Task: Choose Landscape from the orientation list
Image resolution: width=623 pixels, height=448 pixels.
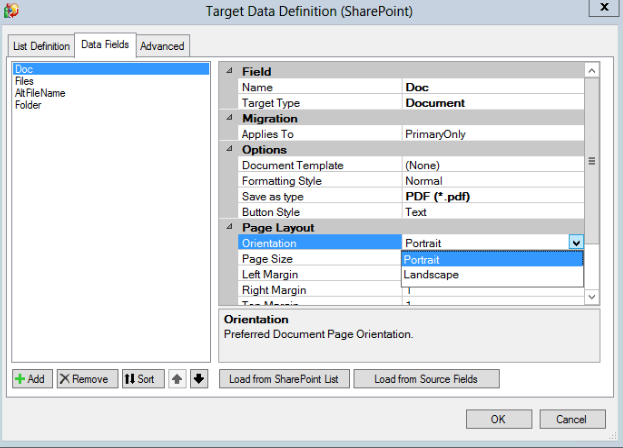Action: pyautogui.click(x=492, y=275)
